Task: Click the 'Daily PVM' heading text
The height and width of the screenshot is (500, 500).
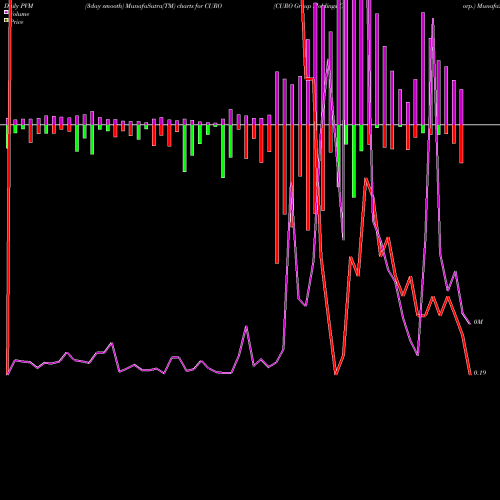Action: coord(19,6)
